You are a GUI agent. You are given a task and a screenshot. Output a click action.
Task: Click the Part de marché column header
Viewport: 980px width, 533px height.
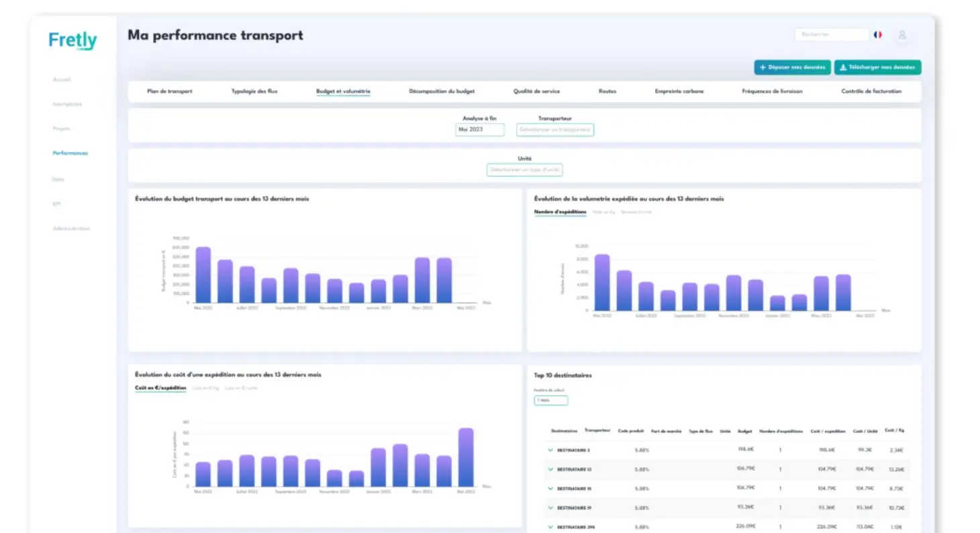point(666,431)
